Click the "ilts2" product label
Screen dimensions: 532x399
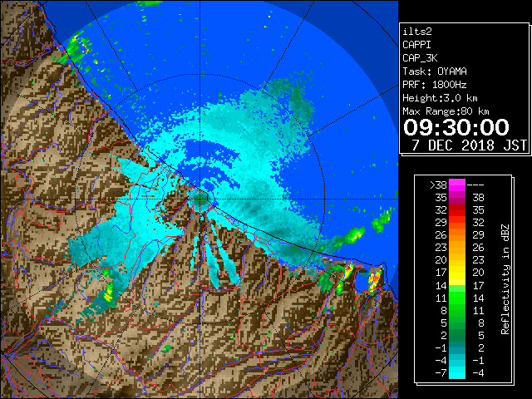(x=417, y=32)
